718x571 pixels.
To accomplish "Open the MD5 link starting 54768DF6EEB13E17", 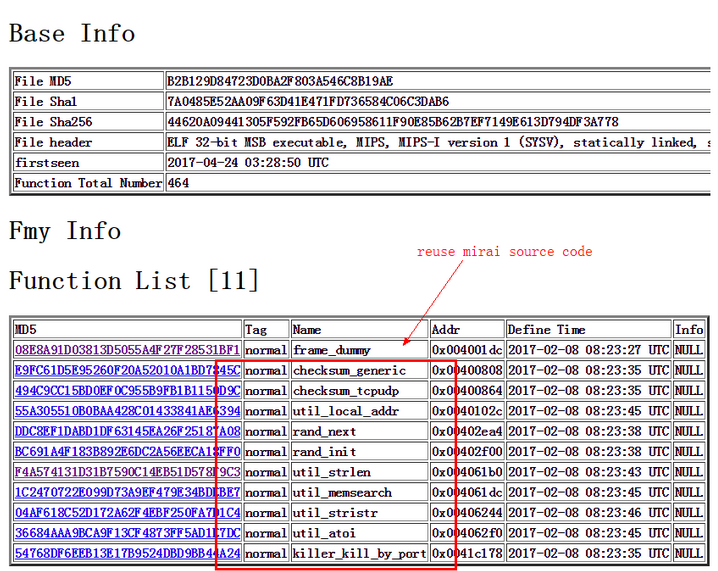I will [x=127, y=553].
